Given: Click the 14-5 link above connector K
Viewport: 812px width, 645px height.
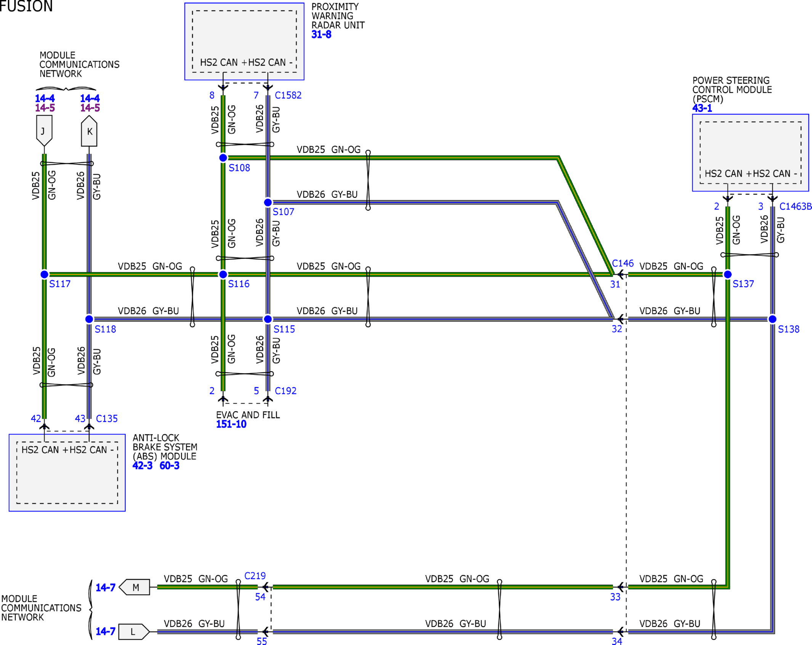Looking at the screenshot, I should [x=90, y=108].
